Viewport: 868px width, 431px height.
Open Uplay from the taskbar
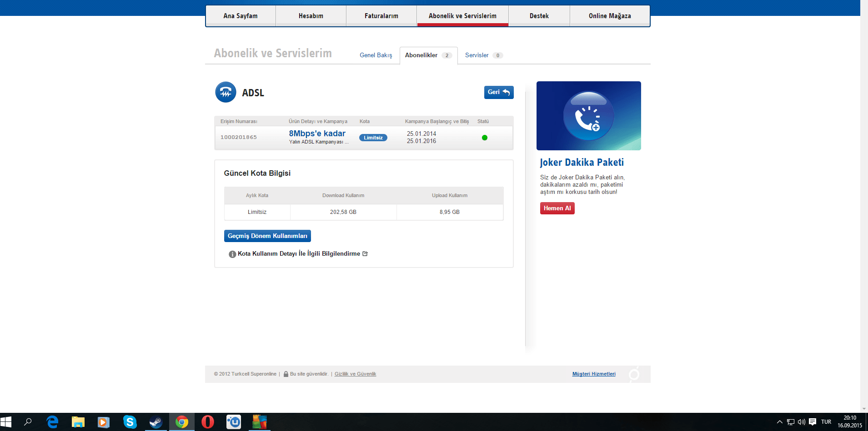(234, 422)
